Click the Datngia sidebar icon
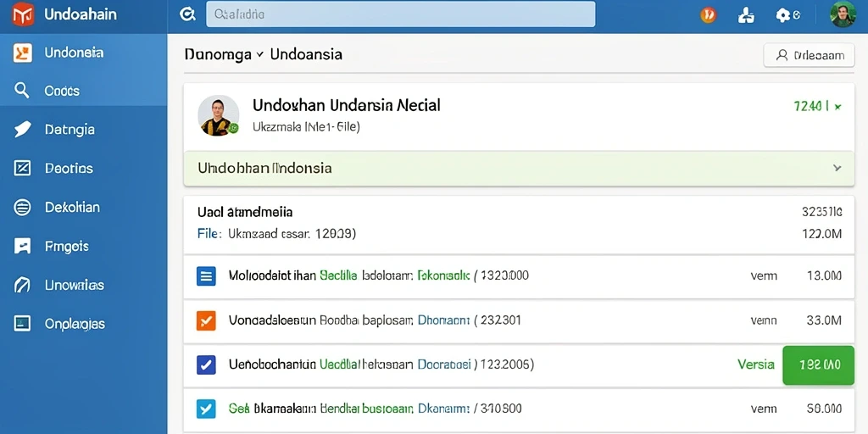Image resolution: width=868 pixels, height=434 pixels. click(22, 129)
